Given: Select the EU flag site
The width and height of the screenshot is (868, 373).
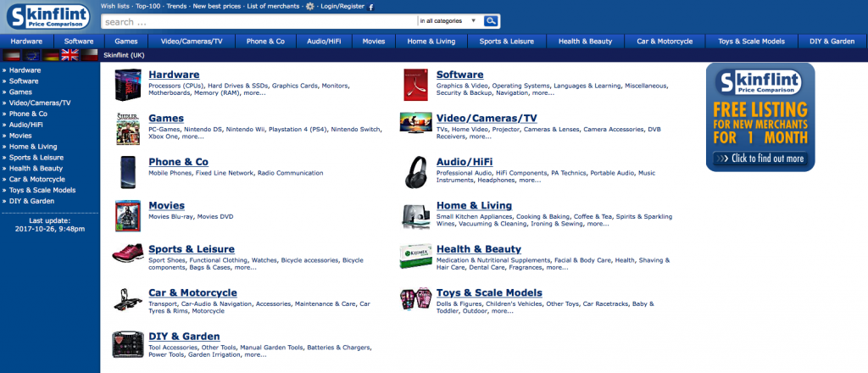Looking at the screenshot, I should click(31, 55).
